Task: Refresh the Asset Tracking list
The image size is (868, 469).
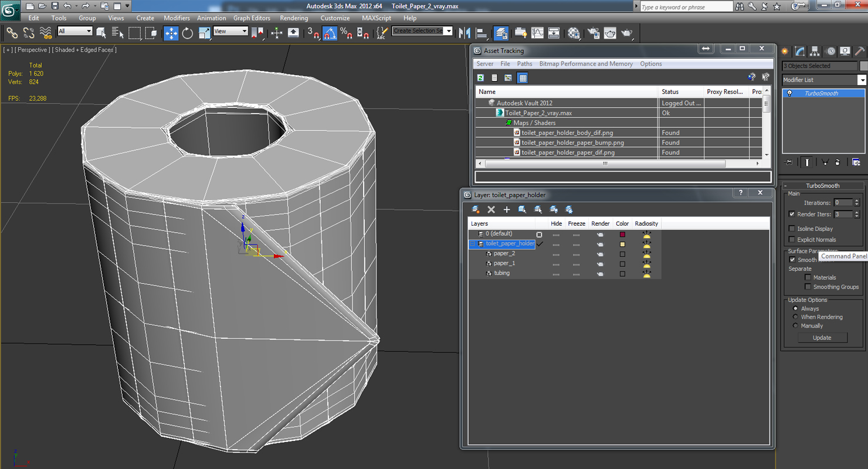Action: [x=480, y=77]
